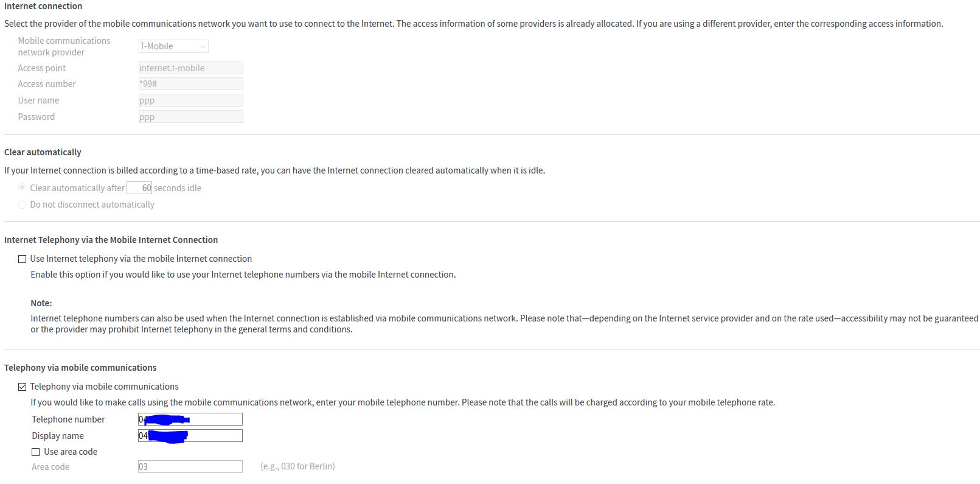The width and height of the screenshot is (980, 484).
Task: Click the Area code input field
Action: (x=190, y=467)
